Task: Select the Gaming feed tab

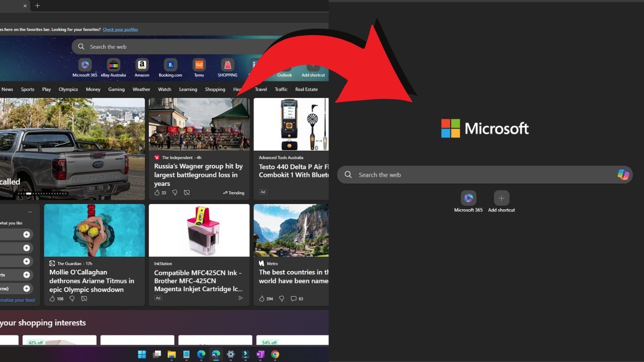Action: pyautogui.click(x=116, y=89)
